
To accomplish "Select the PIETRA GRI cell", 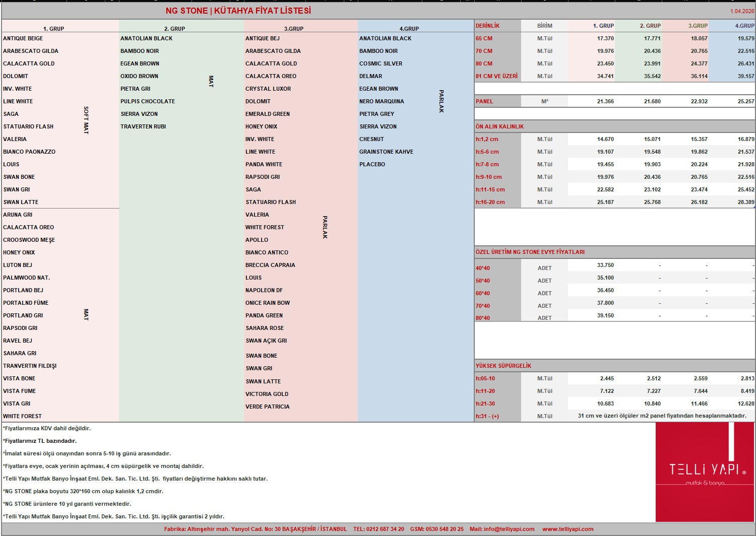I will point(136,89).
